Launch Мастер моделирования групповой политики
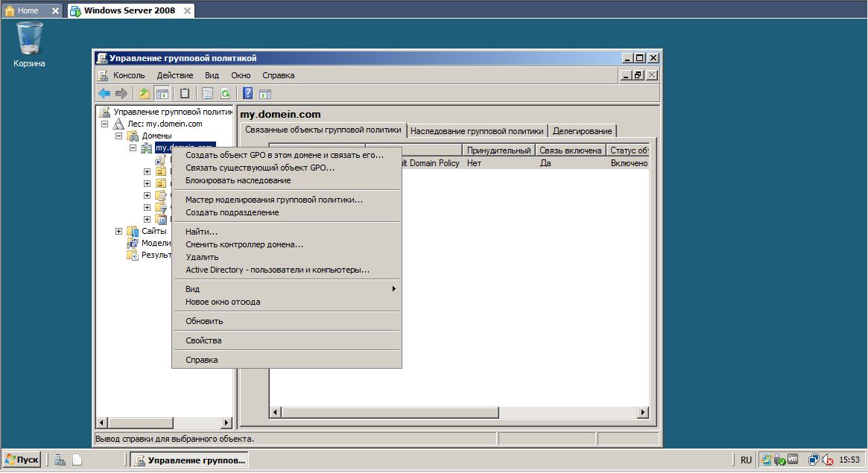Viewport: 868px width, 473px height. 287,200
